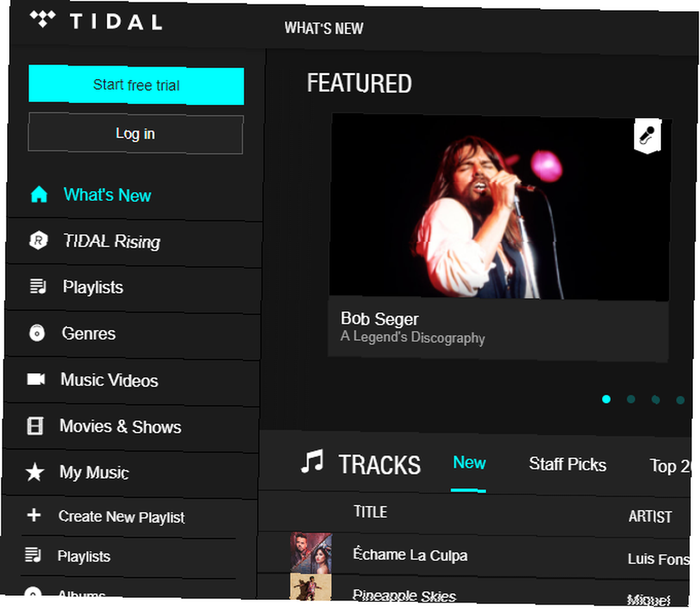Click the Bob Seger featured title
The image size is (700, 609).
pos(379,318)
